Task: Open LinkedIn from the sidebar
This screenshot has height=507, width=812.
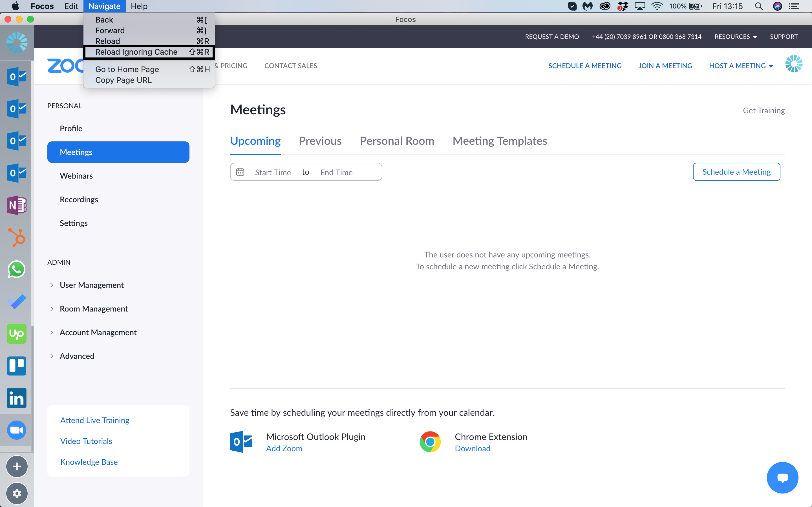Action: point(16,398)
